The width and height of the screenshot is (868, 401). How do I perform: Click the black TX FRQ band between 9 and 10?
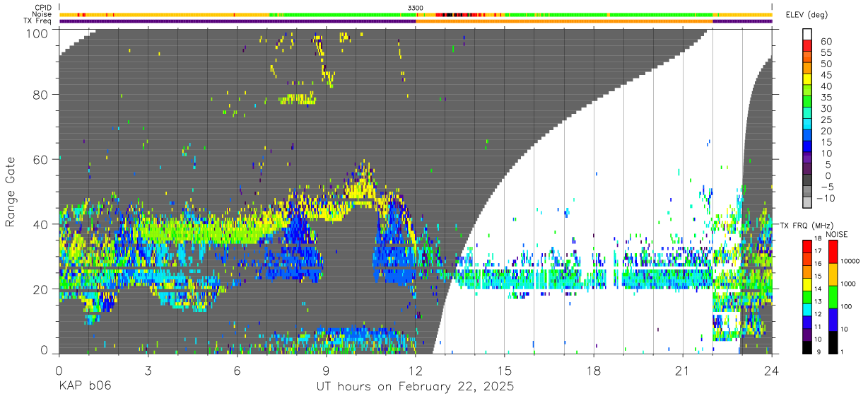tap(807, 346)
